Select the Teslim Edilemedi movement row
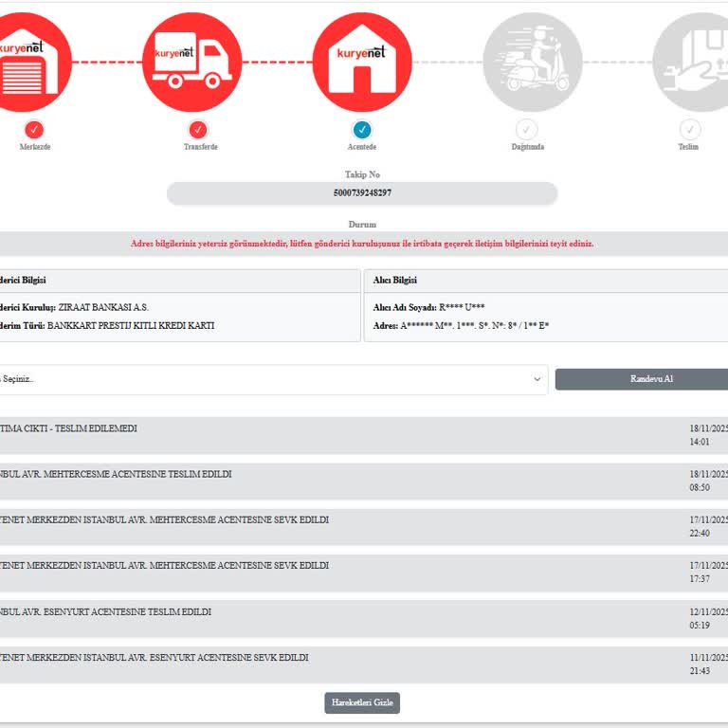 coord(362,435)
